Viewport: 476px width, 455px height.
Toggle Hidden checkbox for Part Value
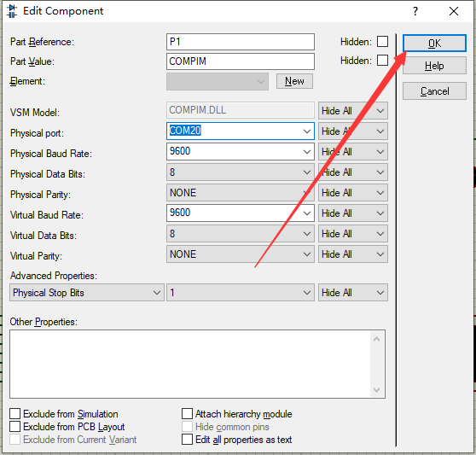[x=382, y=60]
